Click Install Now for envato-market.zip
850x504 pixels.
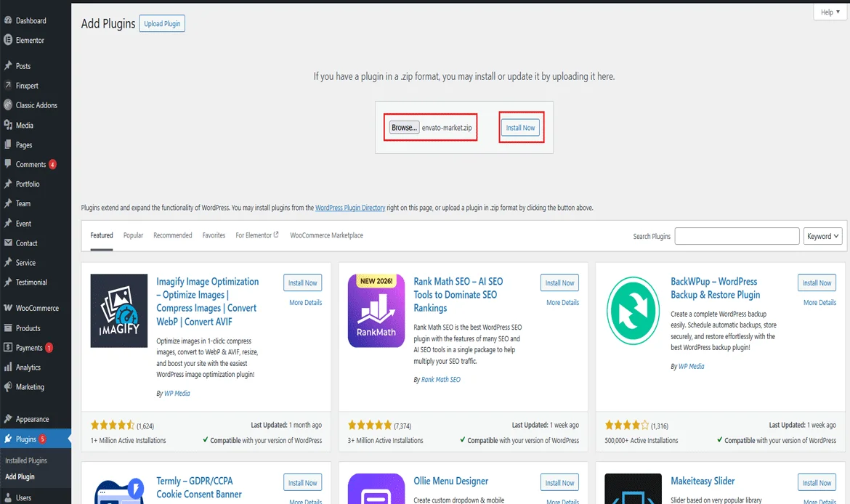(520, 127)
